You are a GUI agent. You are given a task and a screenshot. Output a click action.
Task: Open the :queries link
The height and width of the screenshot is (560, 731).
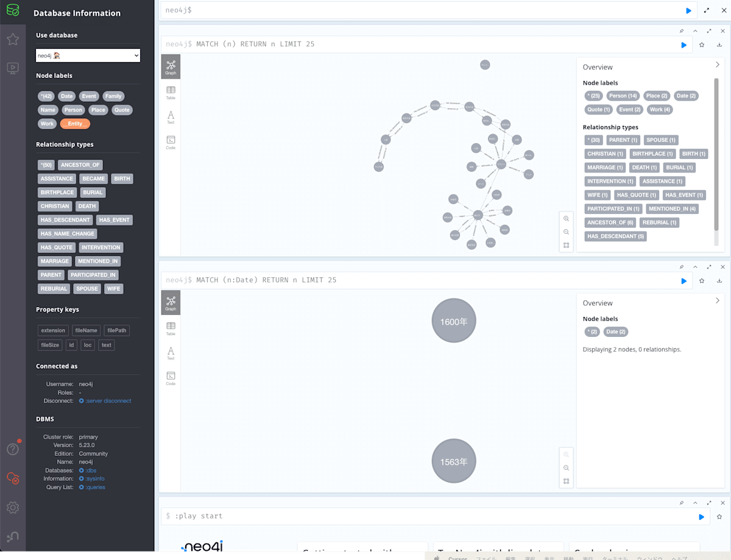[x=95, y=487]
